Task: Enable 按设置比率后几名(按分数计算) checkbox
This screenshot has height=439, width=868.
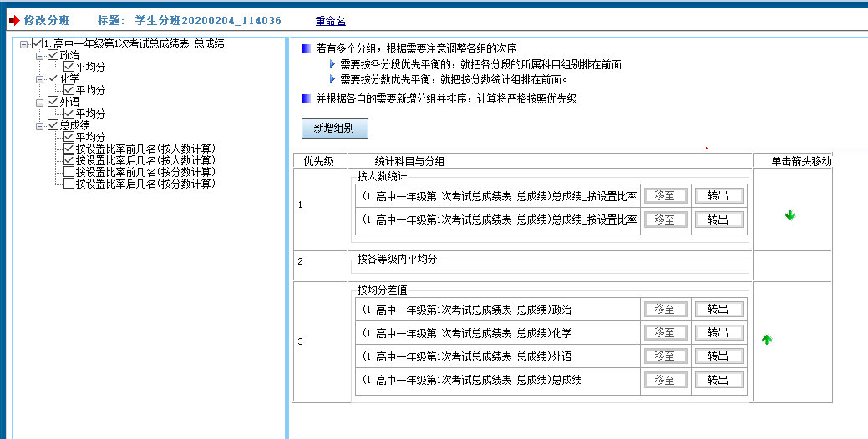Action: pyautogui.click(x=69, y=184)
